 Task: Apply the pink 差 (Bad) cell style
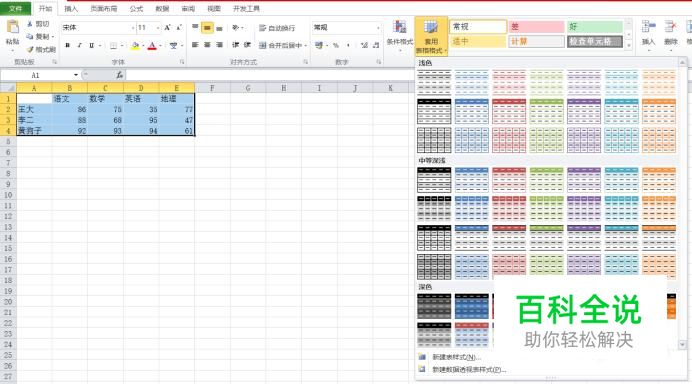tap(537, 26)
